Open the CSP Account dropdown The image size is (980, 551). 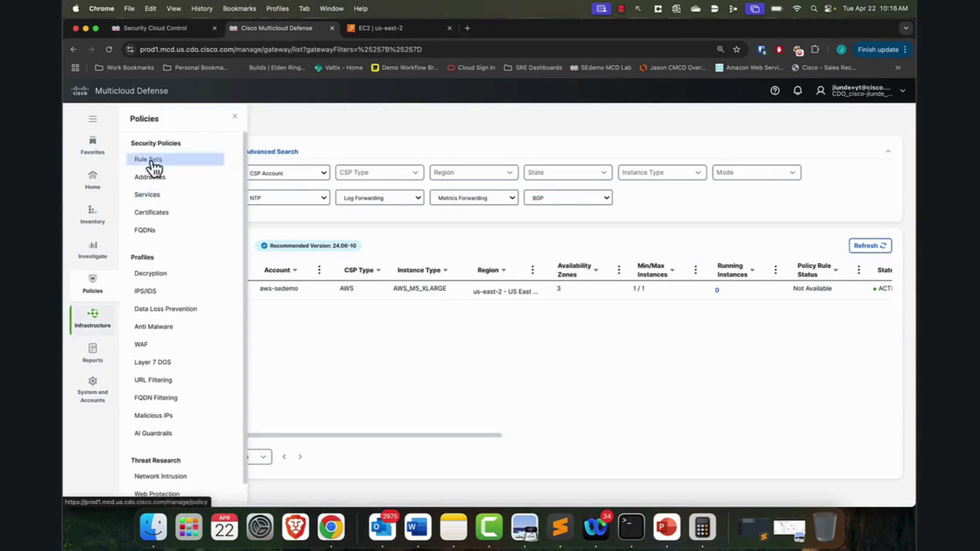[288, 173]
